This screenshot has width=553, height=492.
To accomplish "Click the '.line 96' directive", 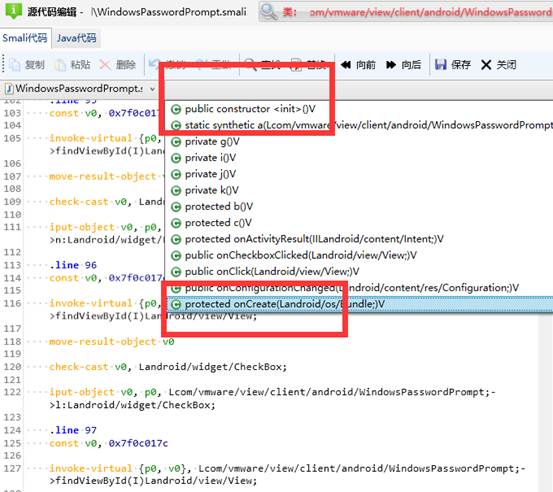I will pos(73,265).
